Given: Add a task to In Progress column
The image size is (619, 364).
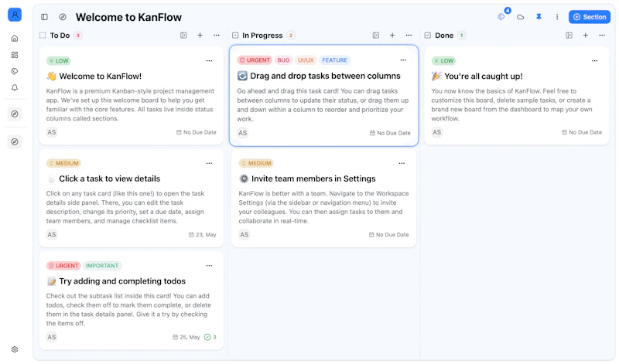Looking at the screenshot, I should tap(392, 35).
